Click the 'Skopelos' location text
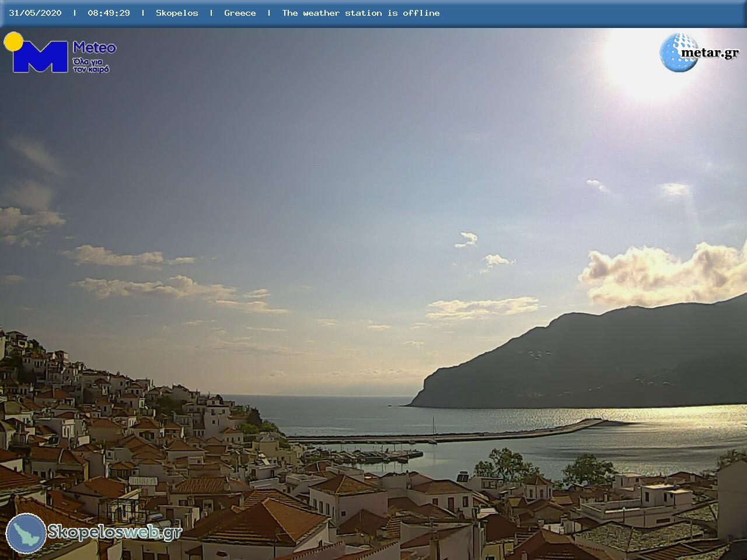 (177, 13)
